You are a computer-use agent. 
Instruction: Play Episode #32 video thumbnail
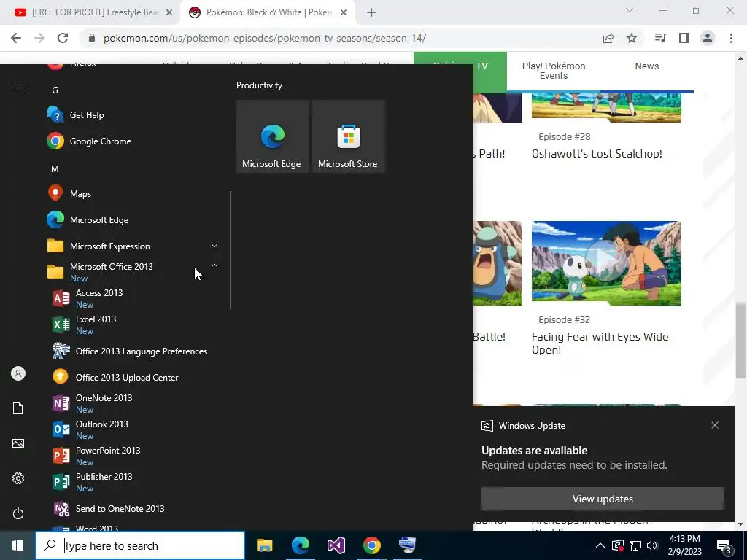[606, 262]
